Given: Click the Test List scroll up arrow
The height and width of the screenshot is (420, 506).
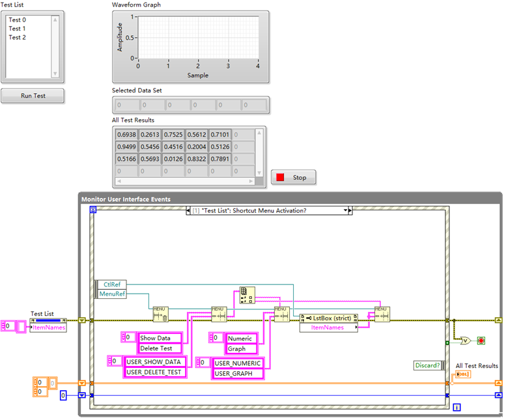Looking at the screenshot, I should click(x=55, y=20).
